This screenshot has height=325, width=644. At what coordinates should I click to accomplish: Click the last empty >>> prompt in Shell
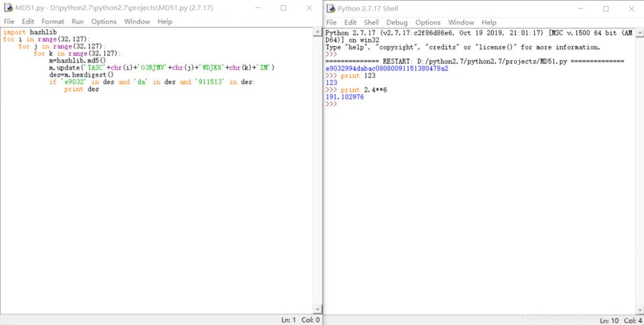[331, 104]
